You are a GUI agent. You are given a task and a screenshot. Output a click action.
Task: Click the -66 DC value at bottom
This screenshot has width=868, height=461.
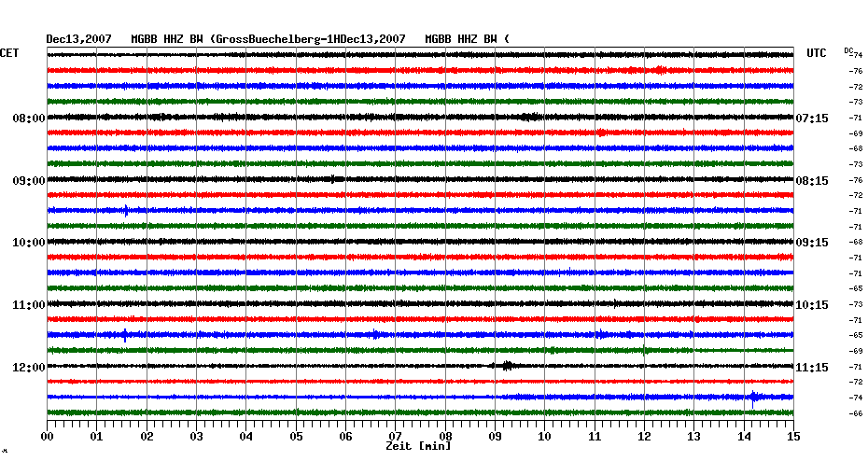tap(855, 413)
